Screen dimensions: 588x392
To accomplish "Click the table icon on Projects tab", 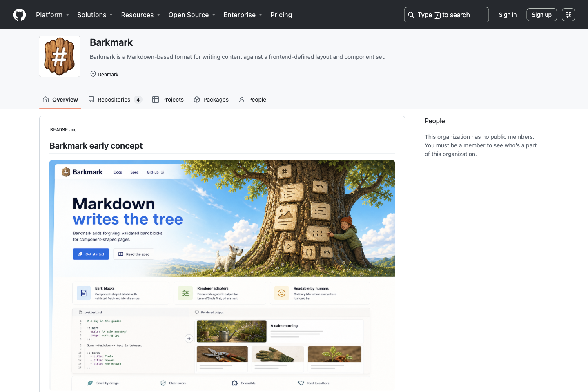I will (156, 100).
